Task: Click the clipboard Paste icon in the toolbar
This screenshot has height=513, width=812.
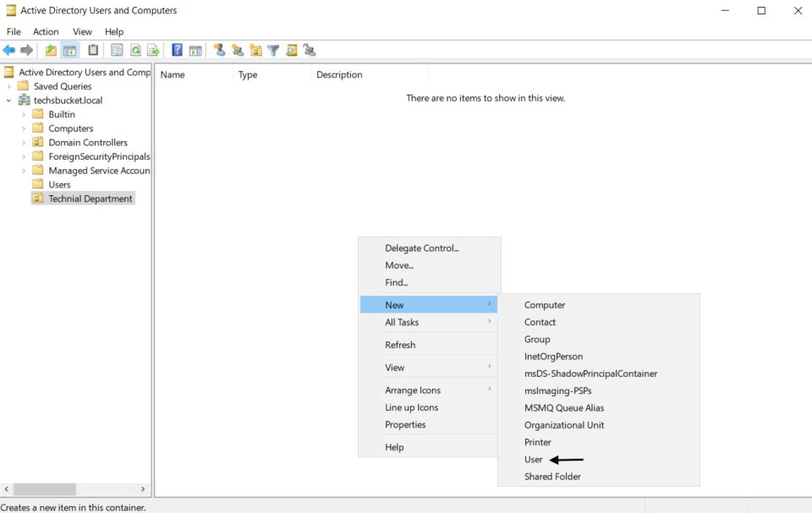Action: (93, 50)
